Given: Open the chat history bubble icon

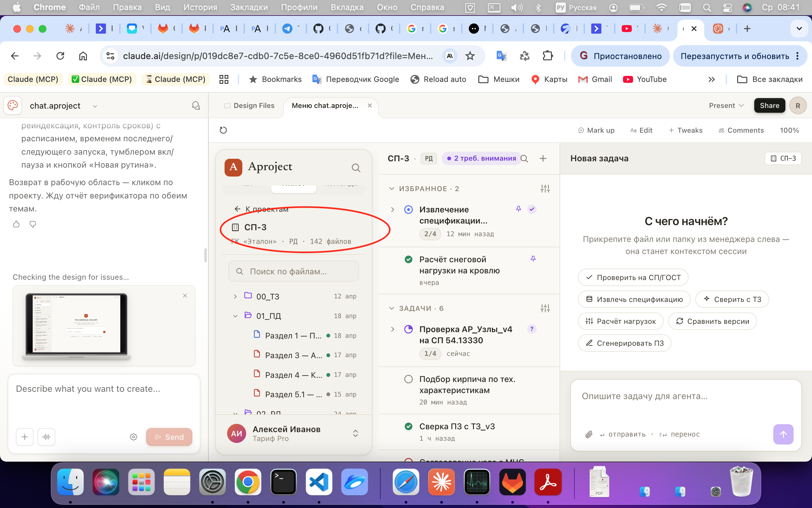Looking at the screenshot, I should pos(196,106).
